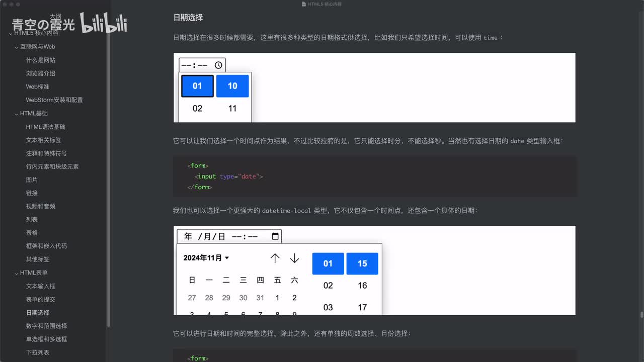Open 视频和音频 in the outline
Viewport: 644px width, 362px height.
(41, 206)
